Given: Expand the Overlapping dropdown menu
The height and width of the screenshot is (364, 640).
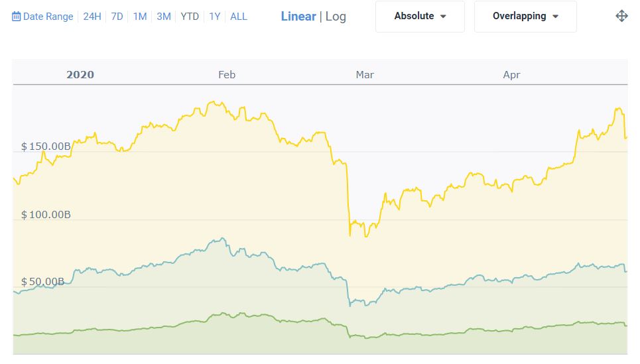Looking at the screenshot, I should [525, 16].
